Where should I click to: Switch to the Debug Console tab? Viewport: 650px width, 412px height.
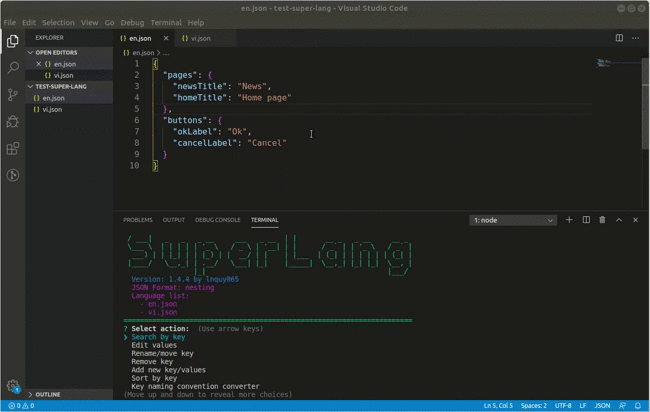tap(218, 220)
